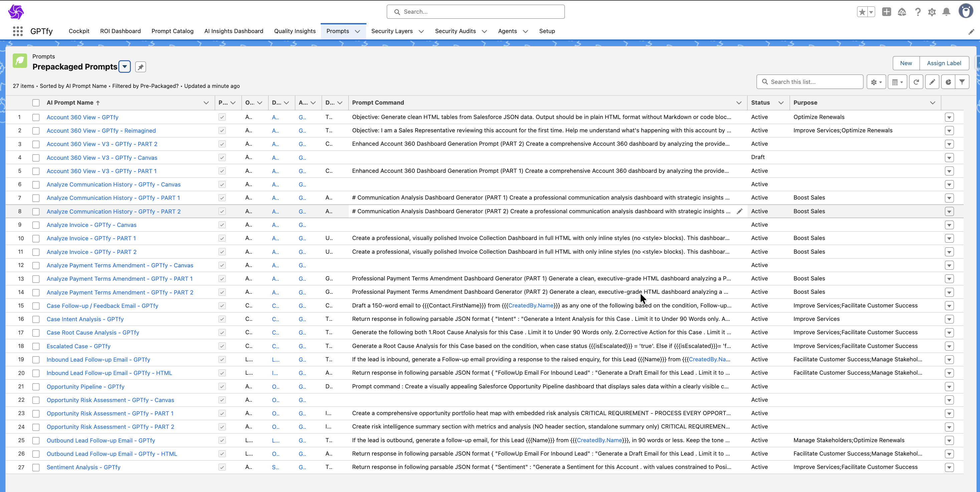Expand row actions for Escalated Case - GPTfy
Viewport: 980px width, 492px height.
point(949,346)
